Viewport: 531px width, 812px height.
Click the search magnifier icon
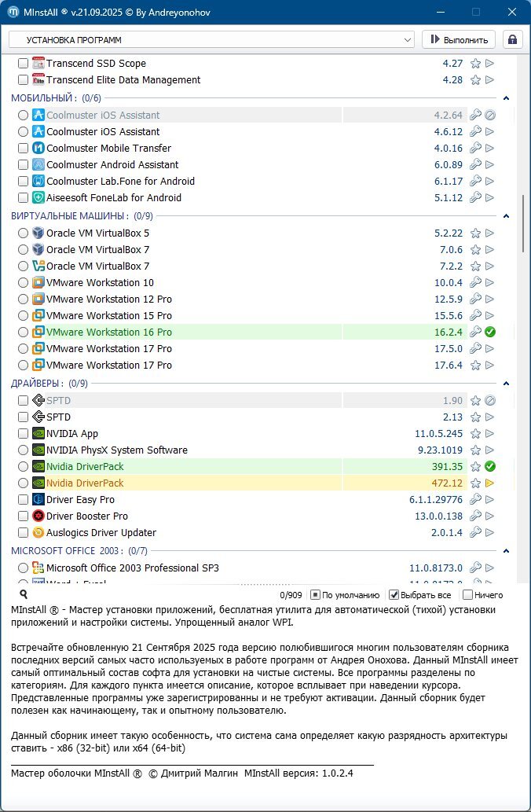pos(24,595)
